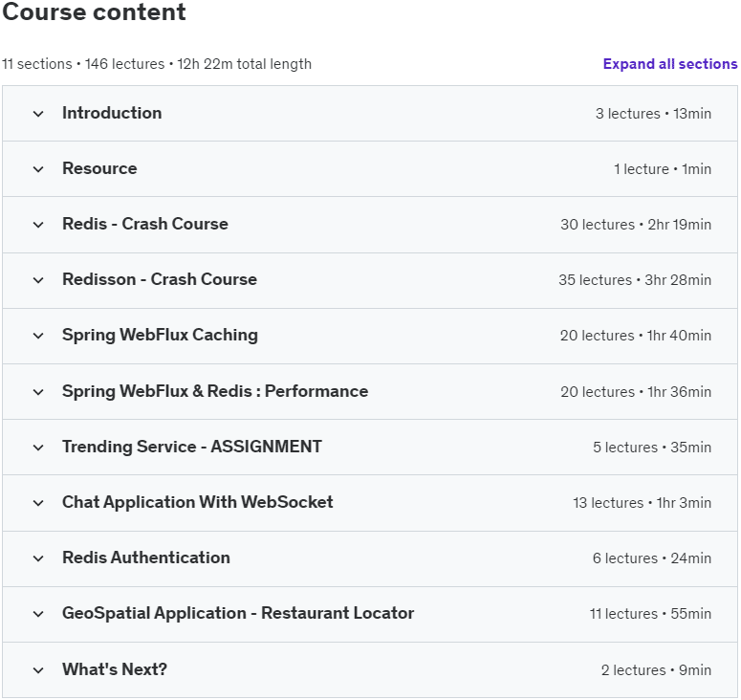The image size is (741, 700).
Task: Open the Resource section title
Action: click(99, 168)
